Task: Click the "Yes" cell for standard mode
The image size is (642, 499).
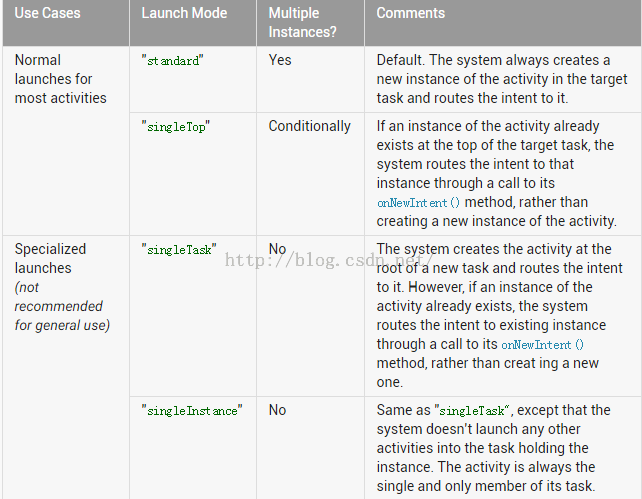Action: [x=280, y=60]
